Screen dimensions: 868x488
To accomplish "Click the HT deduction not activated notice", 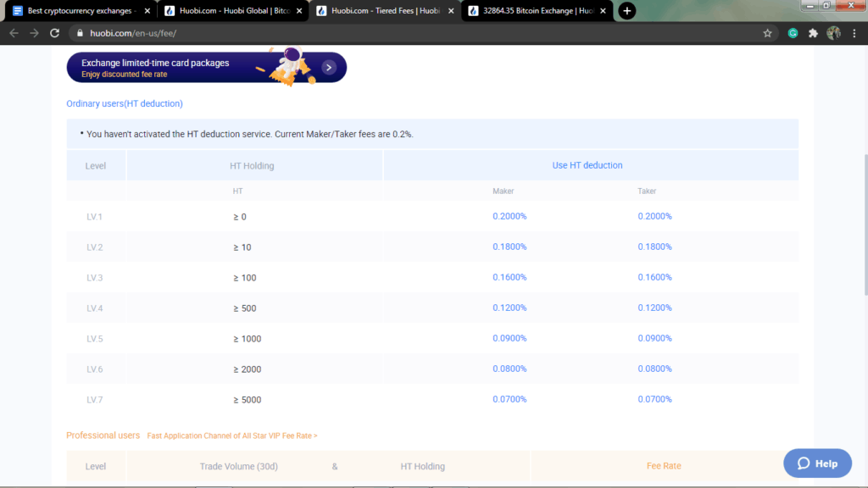I will 432,134.
